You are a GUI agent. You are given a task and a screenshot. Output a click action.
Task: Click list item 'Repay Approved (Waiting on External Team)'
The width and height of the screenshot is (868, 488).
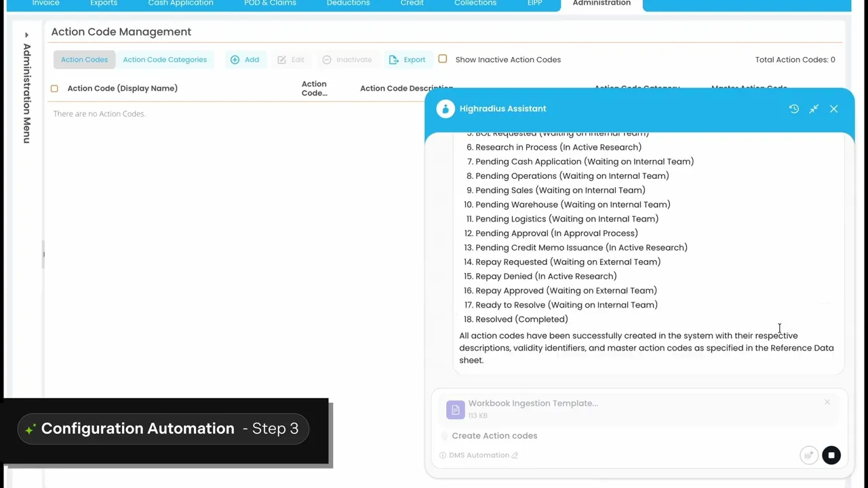tap(566, 290)
